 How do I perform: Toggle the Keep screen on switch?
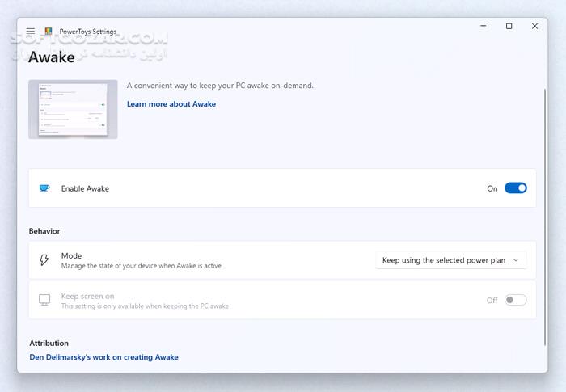(x=516, y=300)
